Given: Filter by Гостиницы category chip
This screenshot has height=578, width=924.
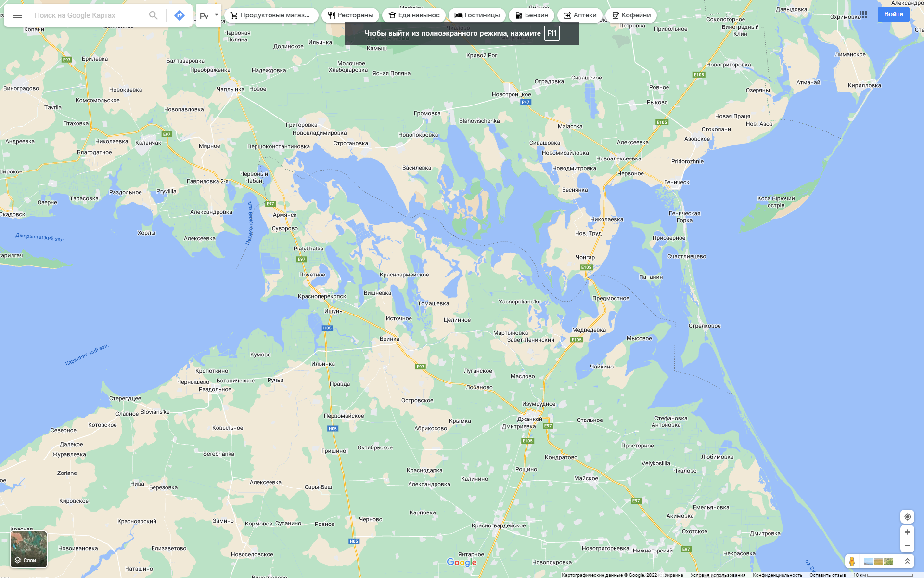Looking at the screenshot, I should click(x=477, y=15).
